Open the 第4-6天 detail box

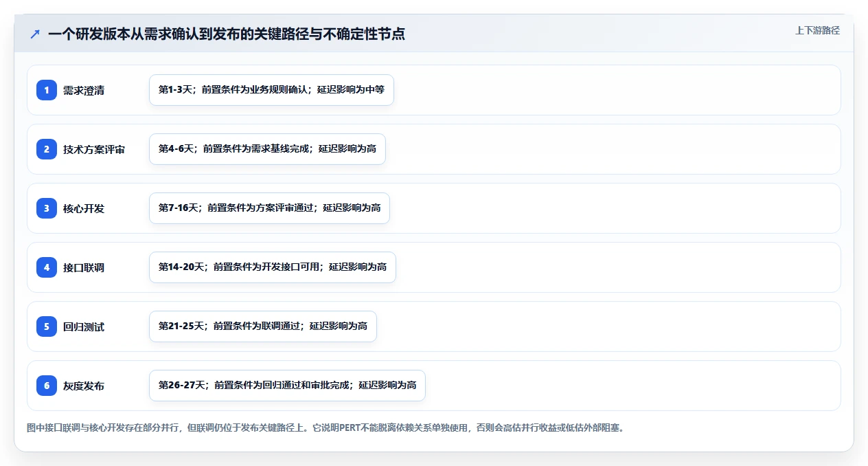pyautogui.click(x=267, y=149)
